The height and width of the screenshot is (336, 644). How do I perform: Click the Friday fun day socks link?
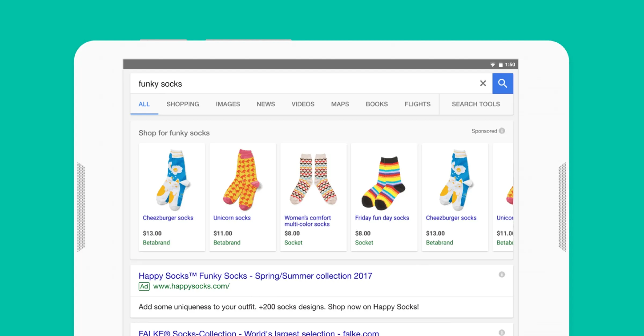382,218
